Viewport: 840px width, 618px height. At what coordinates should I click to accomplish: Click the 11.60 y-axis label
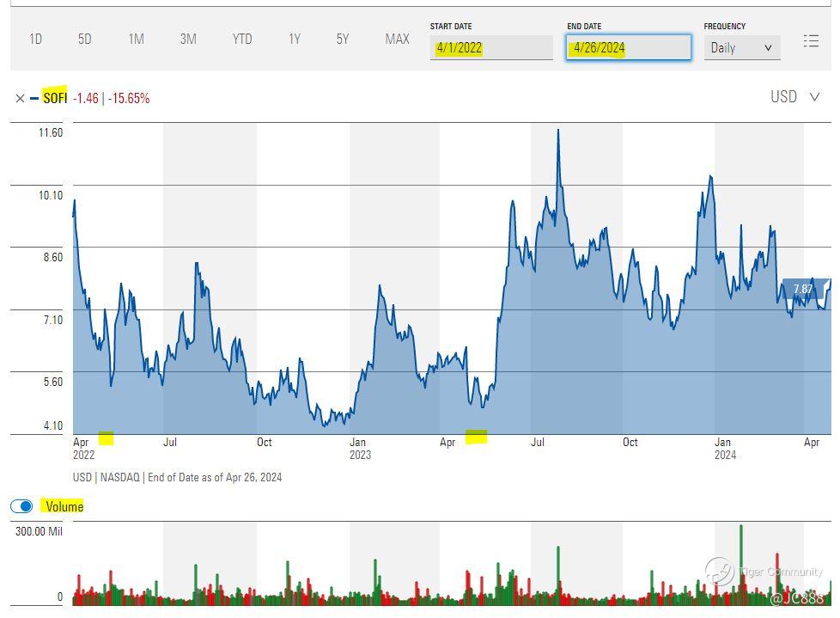(51, 133)
